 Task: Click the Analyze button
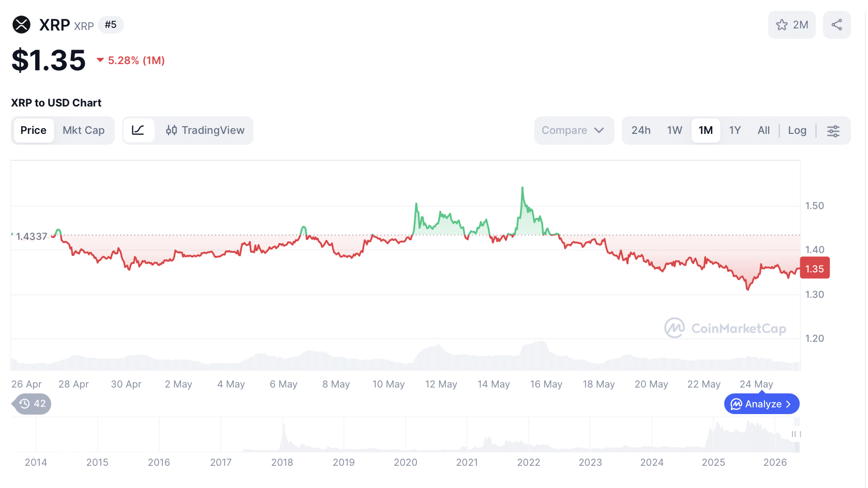point(762,404)
